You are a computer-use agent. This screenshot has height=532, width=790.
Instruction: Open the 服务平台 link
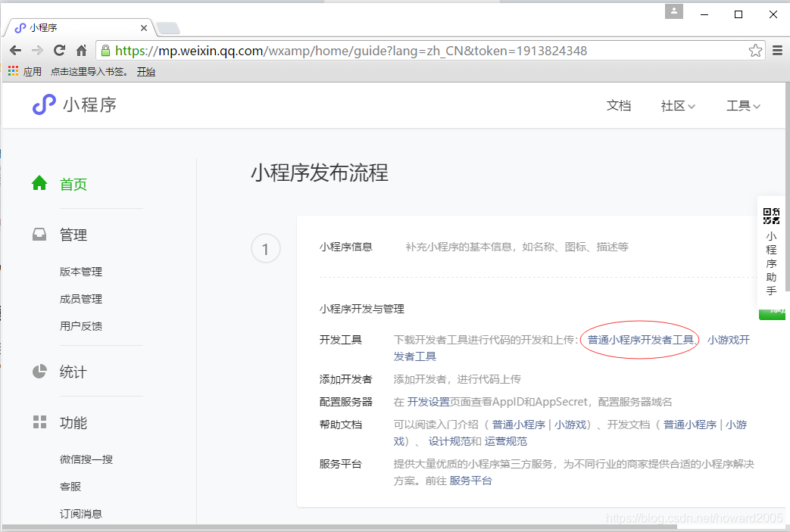(x=470, y=480)
